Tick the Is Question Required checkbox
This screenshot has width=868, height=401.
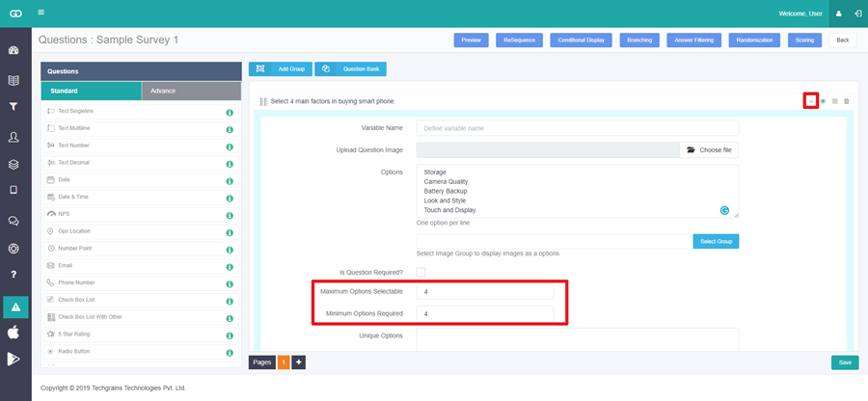point(420,272)
